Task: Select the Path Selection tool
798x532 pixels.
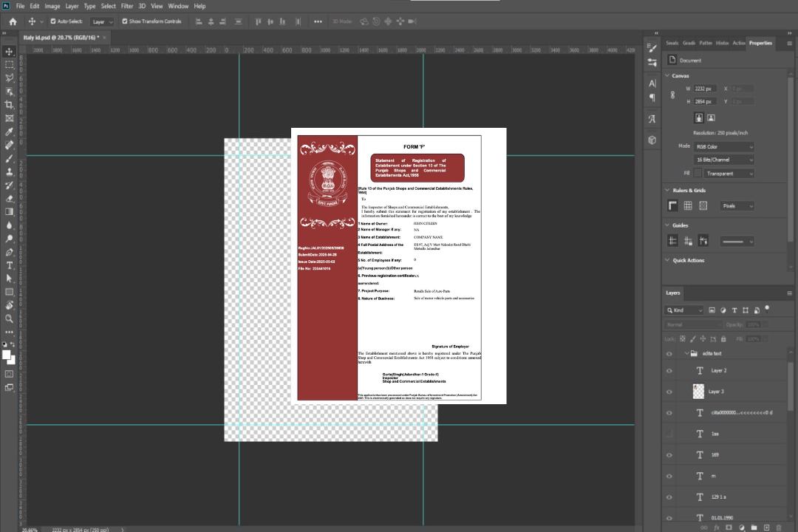Action: click(x=9, y=279)
